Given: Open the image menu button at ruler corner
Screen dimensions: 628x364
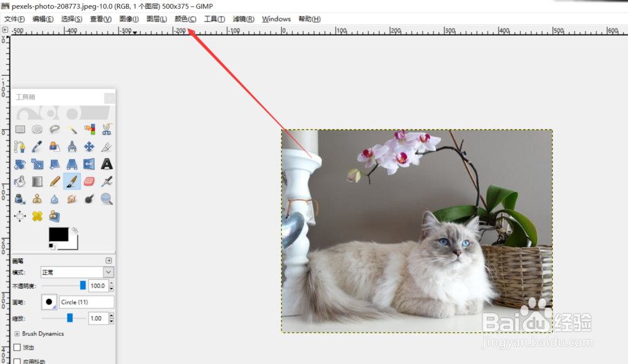Looking at the screenshot, I should [x=5, y=29].
